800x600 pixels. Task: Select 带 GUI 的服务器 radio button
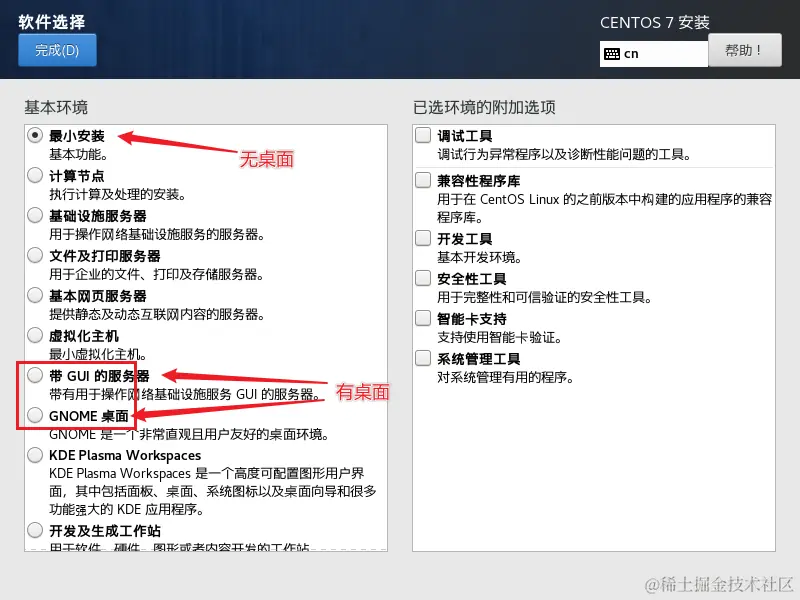35,375
